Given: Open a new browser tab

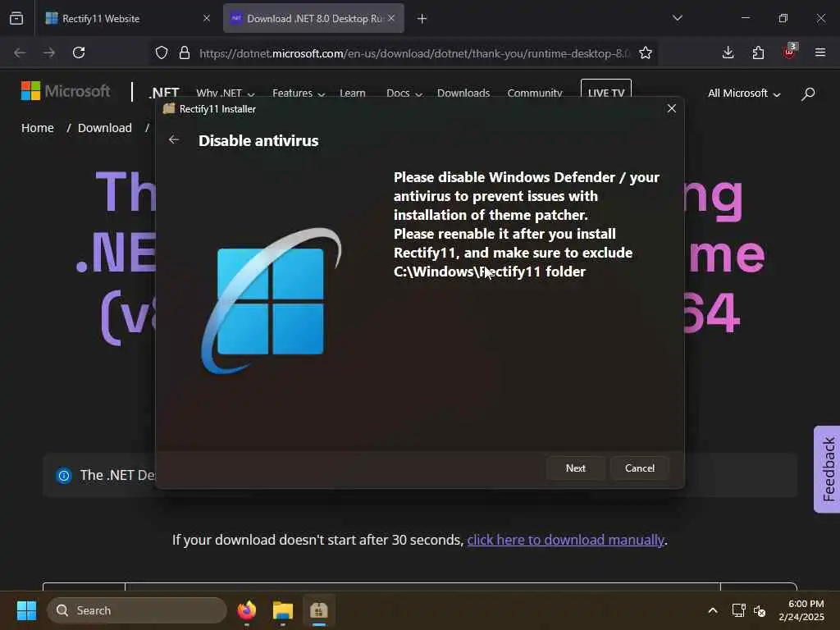Looking at the screenshot, I should [x=422, y=19].
